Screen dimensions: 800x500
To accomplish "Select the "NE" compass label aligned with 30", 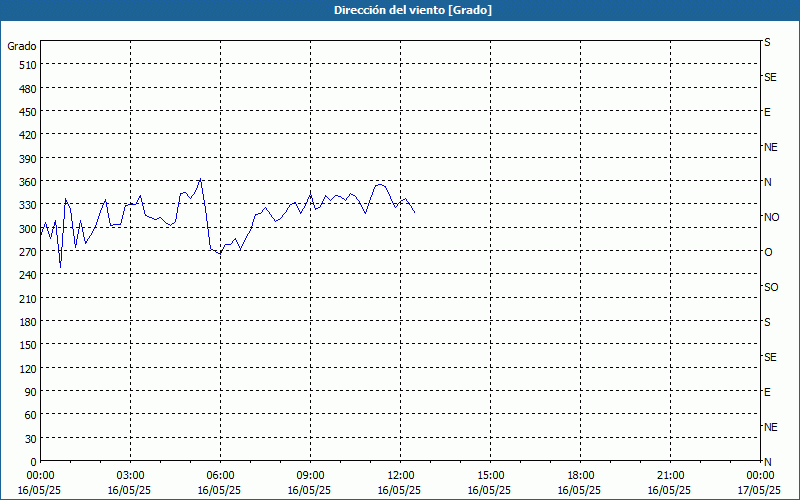I will coord(770,427).
